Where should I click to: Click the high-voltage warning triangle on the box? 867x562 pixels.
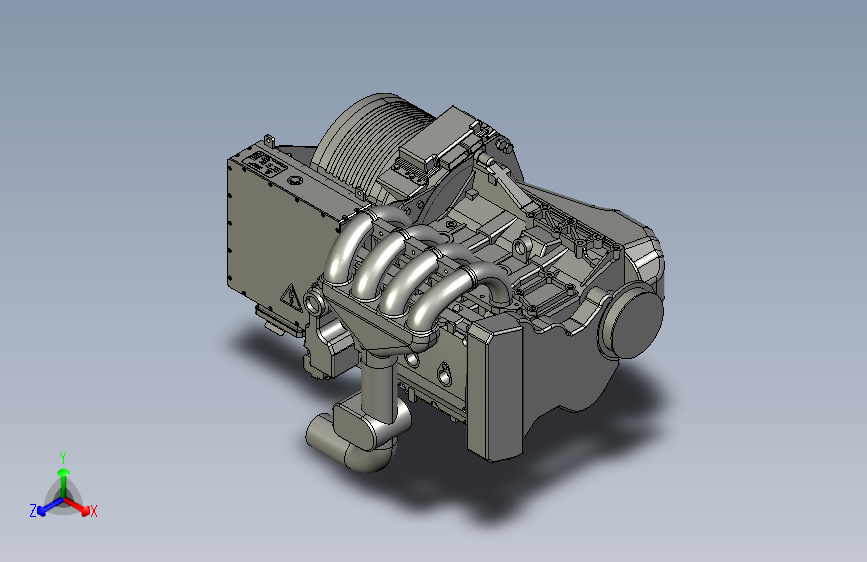click(x=290, y=299)
